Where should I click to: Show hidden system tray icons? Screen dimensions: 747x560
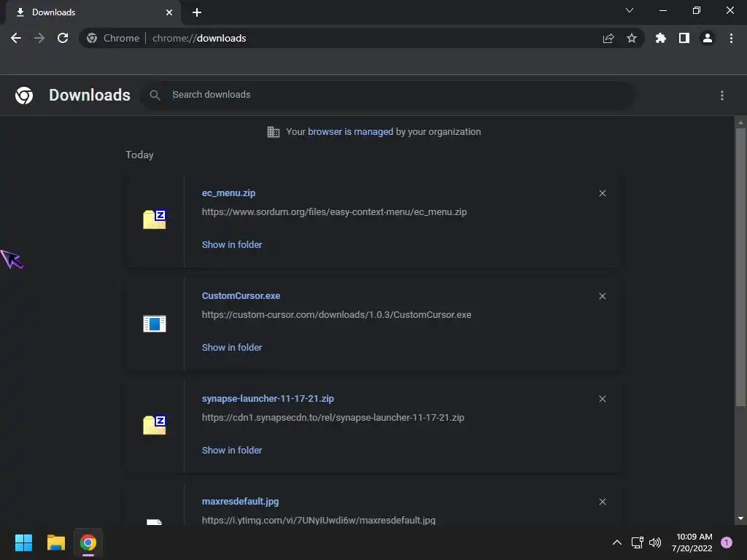[x=617, y=542]
